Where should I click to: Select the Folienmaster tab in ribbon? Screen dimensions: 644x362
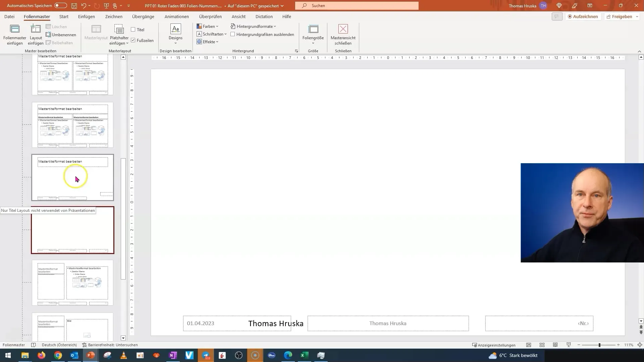[x=36, y=16]
